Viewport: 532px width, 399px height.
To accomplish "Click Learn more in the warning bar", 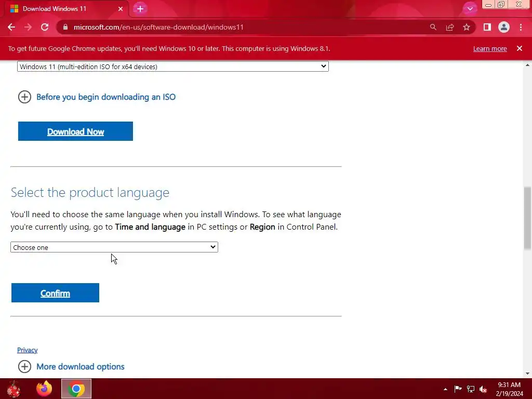I will [490, 48].
